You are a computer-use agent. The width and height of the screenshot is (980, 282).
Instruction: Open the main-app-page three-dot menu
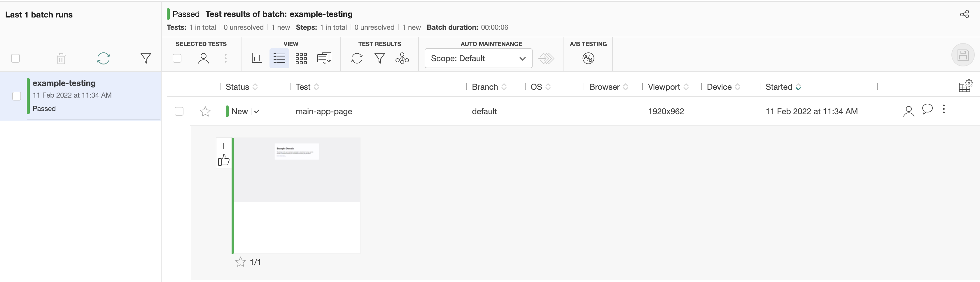click(x=944, y=110)
